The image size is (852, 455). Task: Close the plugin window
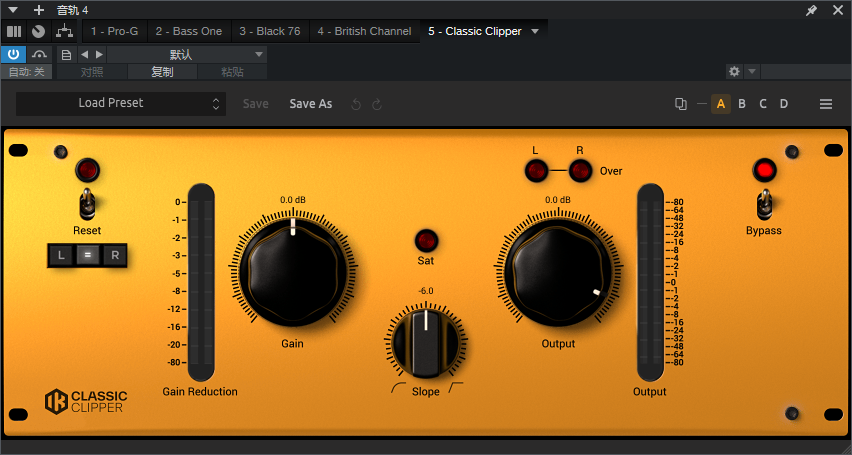click(837, 10)
